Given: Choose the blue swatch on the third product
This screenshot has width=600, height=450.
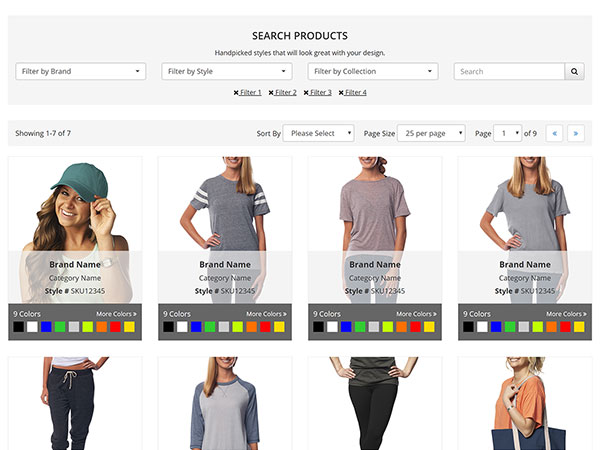Looking at the screenshot, I should coord(346,327).
